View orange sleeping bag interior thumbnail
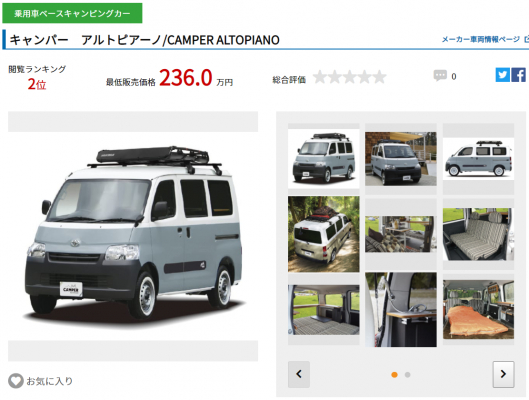 [x=478, y=310]
